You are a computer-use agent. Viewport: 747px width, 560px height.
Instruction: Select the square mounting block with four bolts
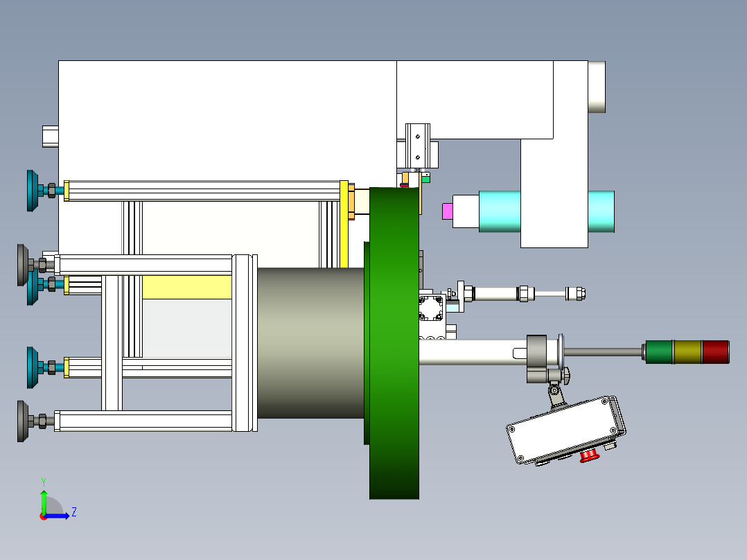[431, 308]
